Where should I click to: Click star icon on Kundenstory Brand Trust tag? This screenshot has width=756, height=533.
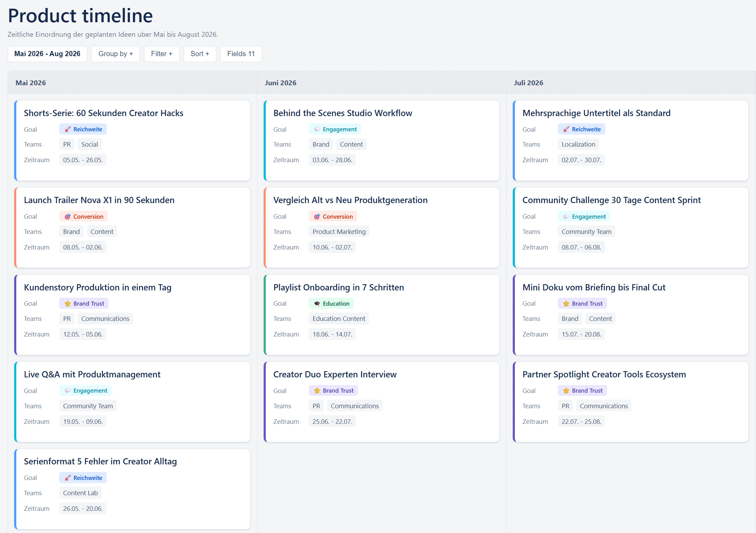pyautogui.click(x=68, y=304)
